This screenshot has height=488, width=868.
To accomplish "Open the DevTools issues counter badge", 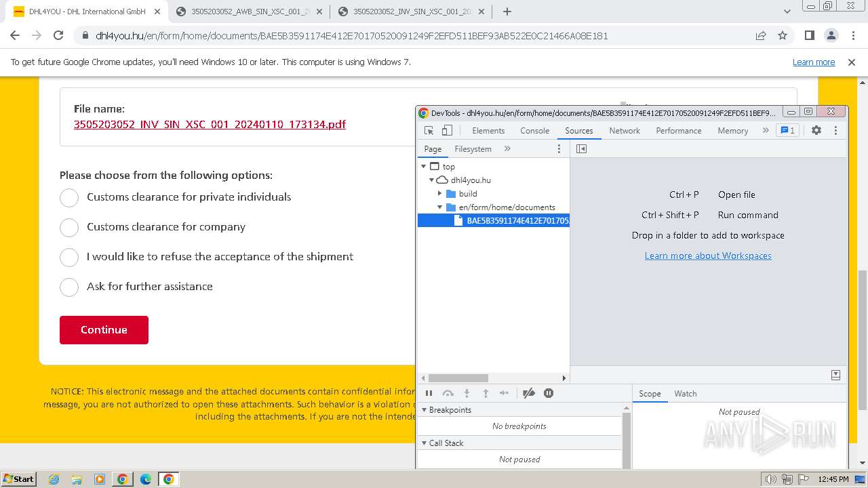I will (x=787, y=130).
